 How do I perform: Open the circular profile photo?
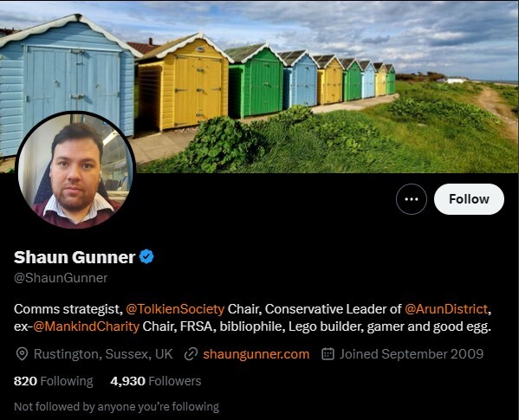point(75,170)
